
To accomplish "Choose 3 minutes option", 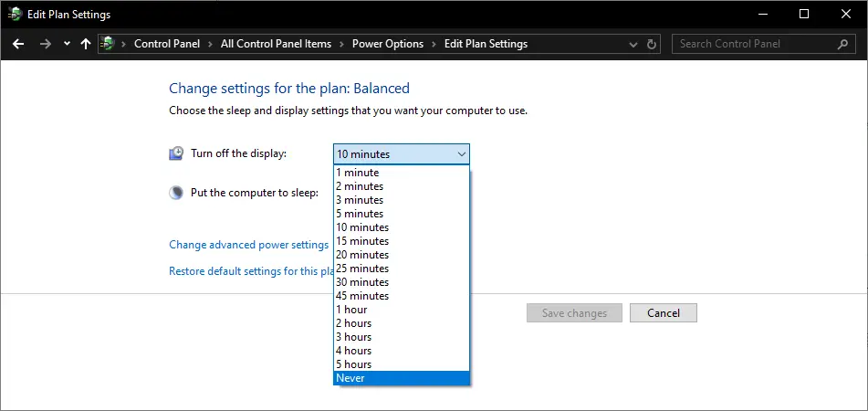I will (402, 200).
